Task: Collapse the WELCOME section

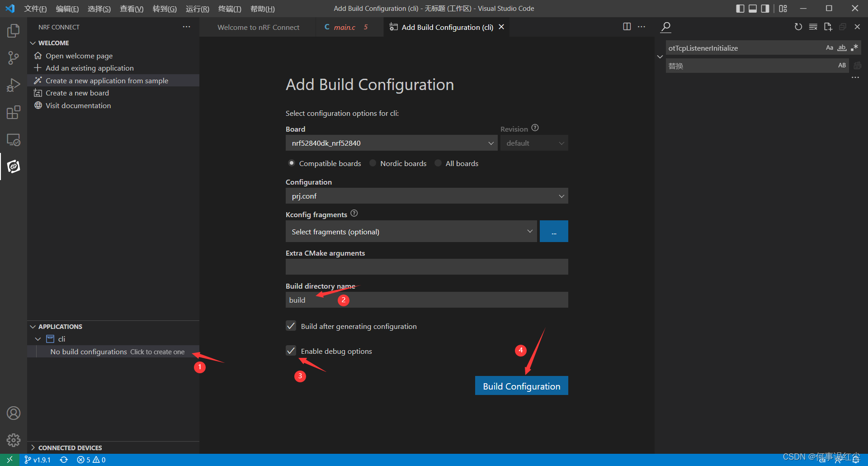Action: coord(33,43)
